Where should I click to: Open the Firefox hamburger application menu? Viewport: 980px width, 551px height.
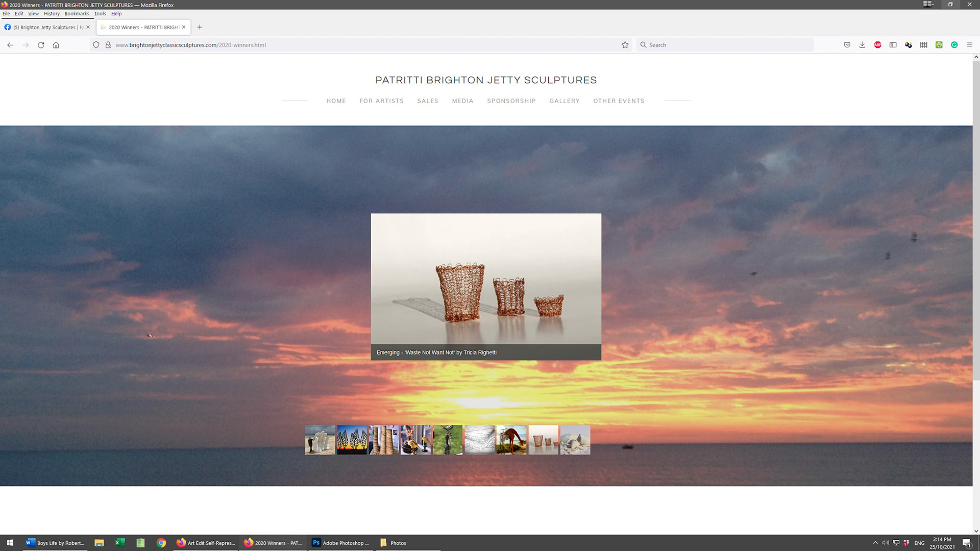969,45
